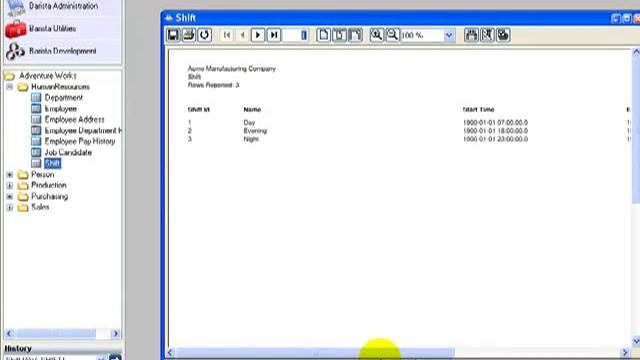Viewport: 640px width, 360px height.
Task: Select fit width page view icon
Action: 356,35
